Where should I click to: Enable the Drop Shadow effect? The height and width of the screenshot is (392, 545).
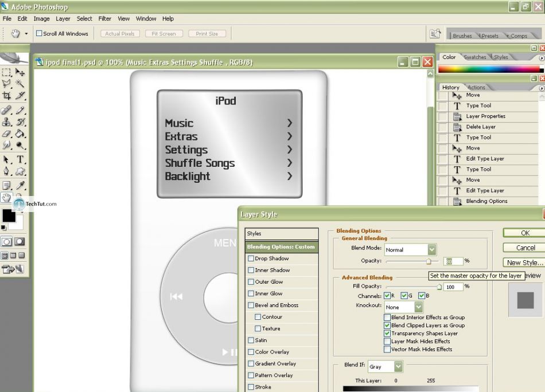[251, 258]
